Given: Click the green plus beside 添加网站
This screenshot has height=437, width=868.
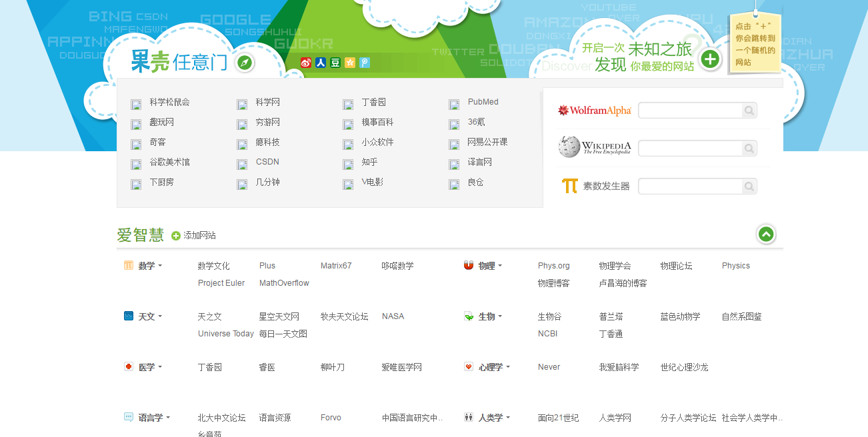Looking at the screenshot, I should pyautogui.click(x=176, y=236).
